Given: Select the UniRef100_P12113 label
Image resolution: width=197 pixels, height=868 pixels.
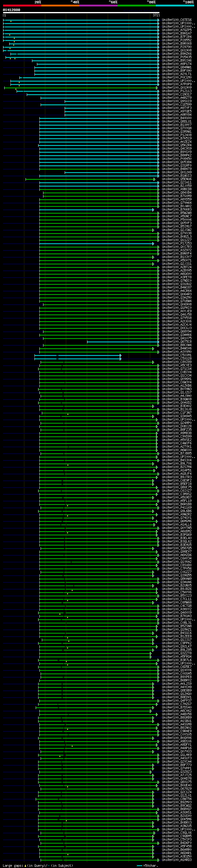Looking at the screenshot, I should click(x=177, y=91).
